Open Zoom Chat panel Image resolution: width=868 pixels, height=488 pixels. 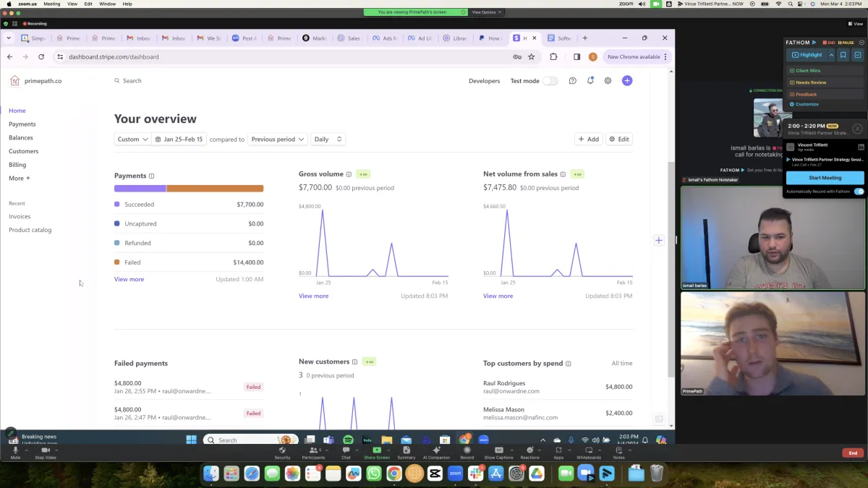346,452
